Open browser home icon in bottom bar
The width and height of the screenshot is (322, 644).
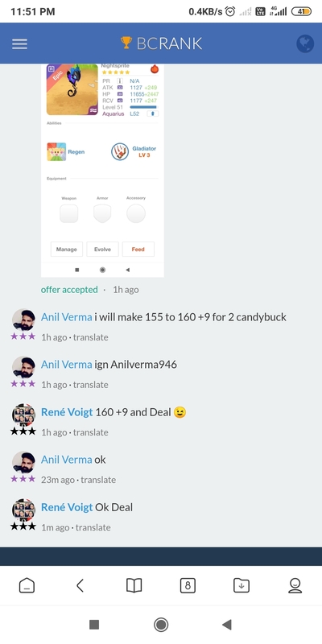pos(27,585)
